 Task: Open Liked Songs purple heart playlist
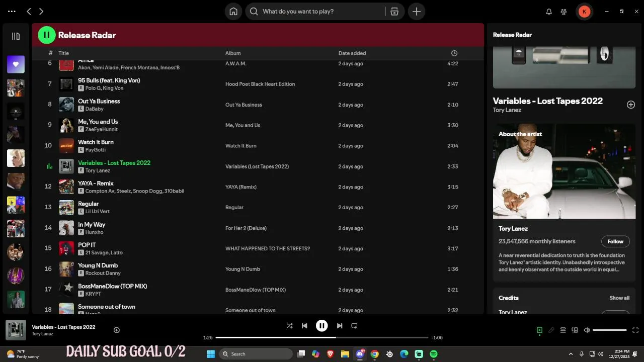[x=16, y=64]
